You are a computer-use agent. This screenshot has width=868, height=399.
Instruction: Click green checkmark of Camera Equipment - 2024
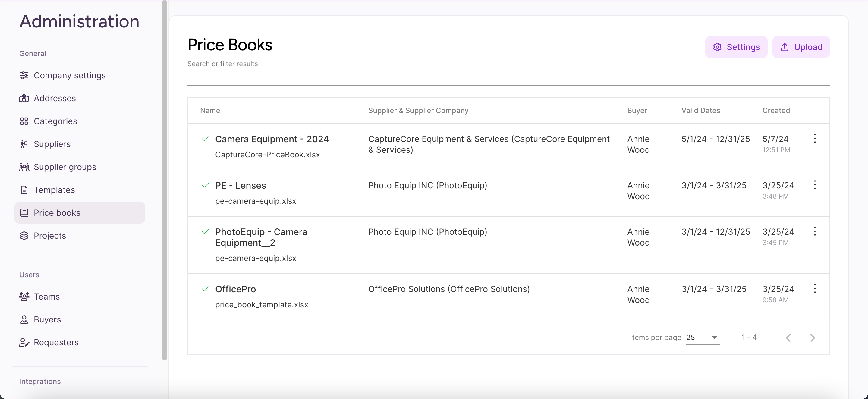(205, 139)
